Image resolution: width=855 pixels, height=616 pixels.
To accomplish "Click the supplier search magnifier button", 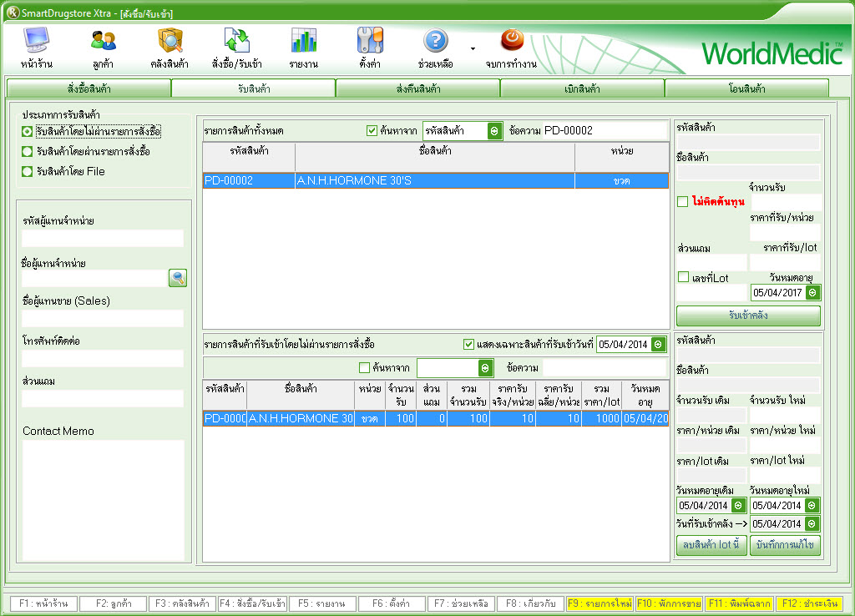I will [x=177, y=279].
